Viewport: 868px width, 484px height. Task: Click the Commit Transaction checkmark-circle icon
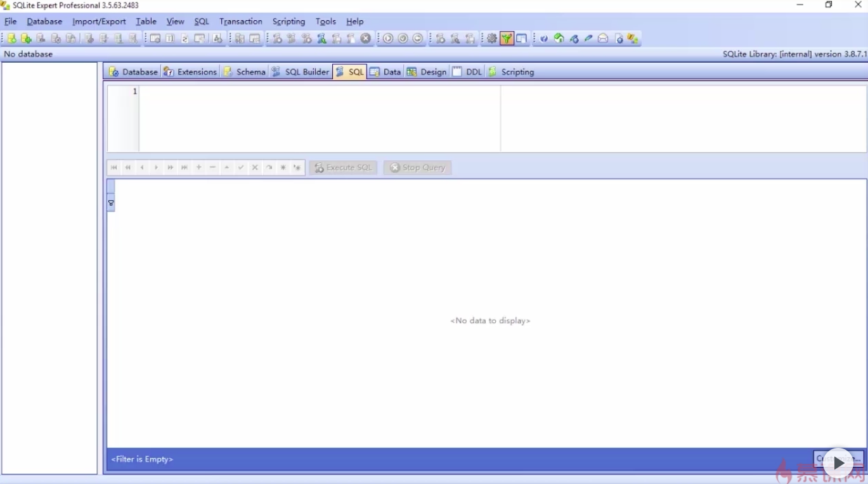coord(403,39)
